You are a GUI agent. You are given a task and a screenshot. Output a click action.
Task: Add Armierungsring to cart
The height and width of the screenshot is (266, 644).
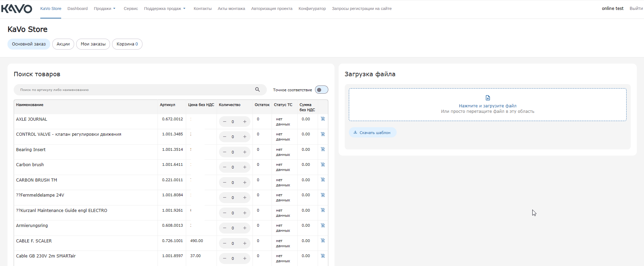323,225
